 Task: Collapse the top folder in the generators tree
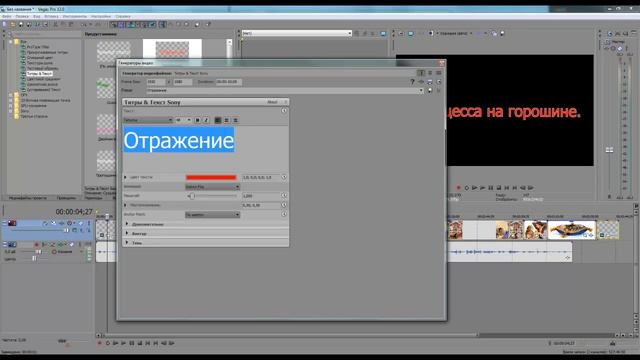(x=11, y=42)
